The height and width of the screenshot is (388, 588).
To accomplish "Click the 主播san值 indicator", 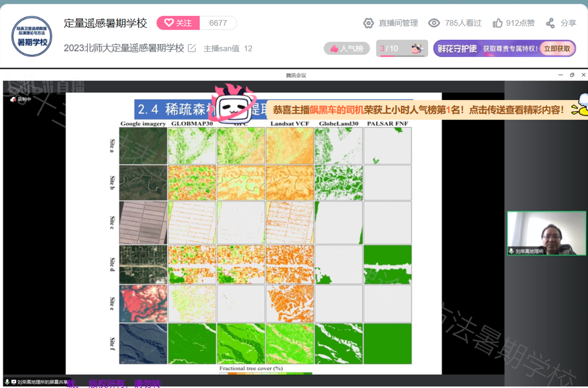I will click(227, 49).
